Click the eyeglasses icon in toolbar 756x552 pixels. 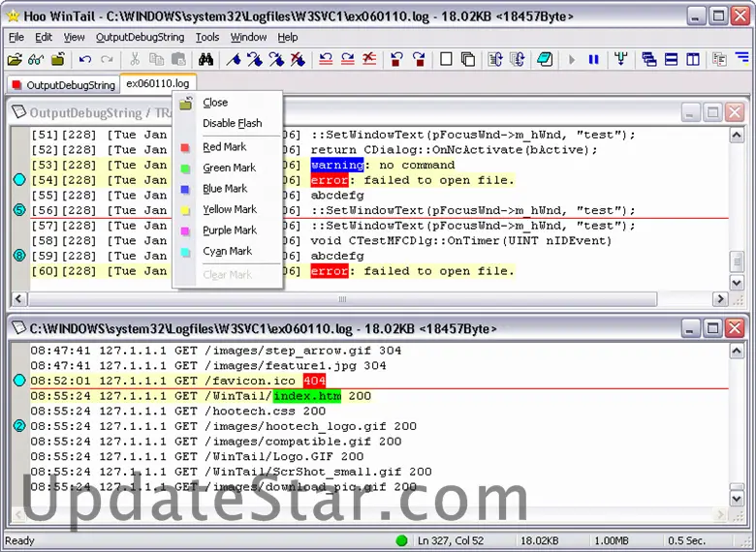36,59
